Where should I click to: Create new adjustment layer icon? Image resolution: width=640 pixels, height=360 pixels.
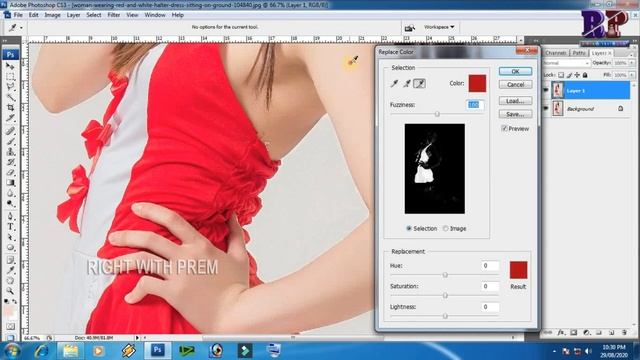(587, 333)
